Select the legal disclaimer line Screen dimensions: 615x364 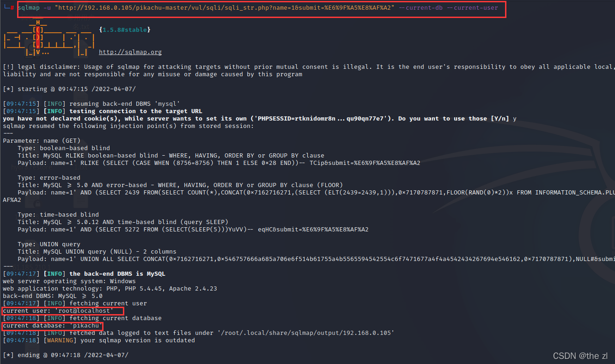[309, 67]
